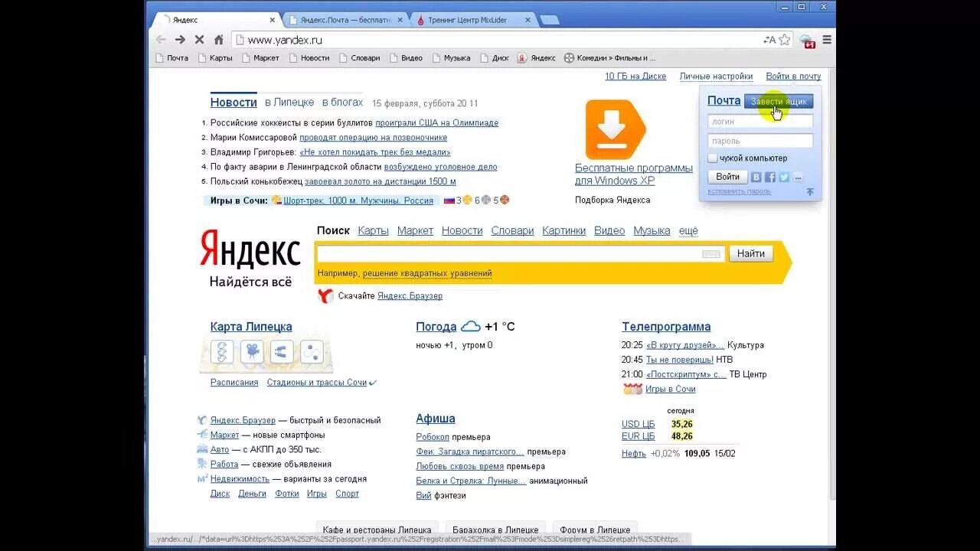Open a new tab button
The image size is (980, 551).
click(549, 20)
